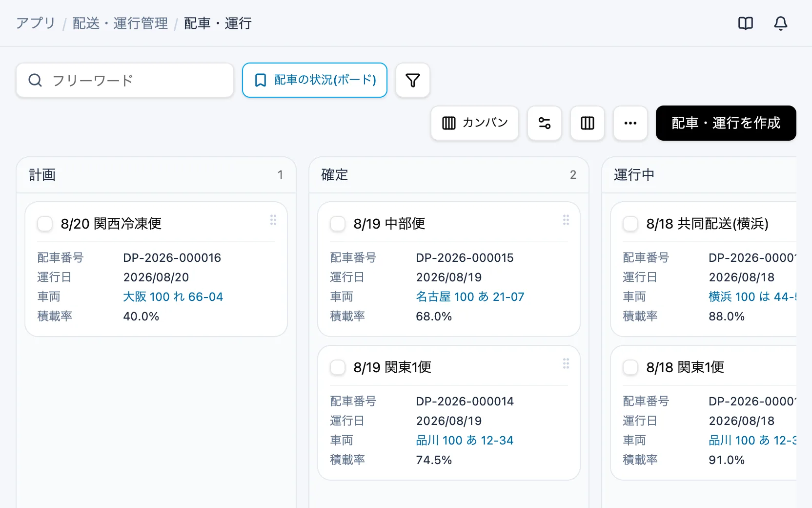Viewport: 812px width, 508px height.
Task: Click load rate value 74.5%
Action: click(434, 460)
